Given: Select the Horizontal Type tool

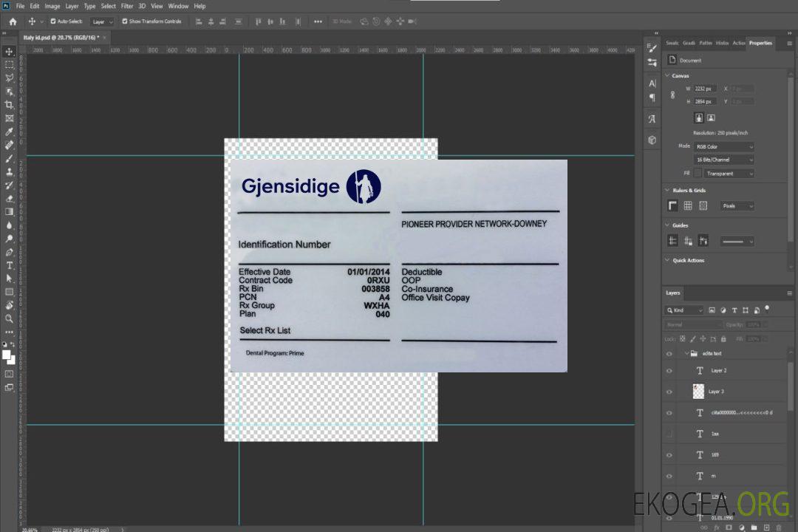Looking at the screenshot, I should [x=9, y=265].
